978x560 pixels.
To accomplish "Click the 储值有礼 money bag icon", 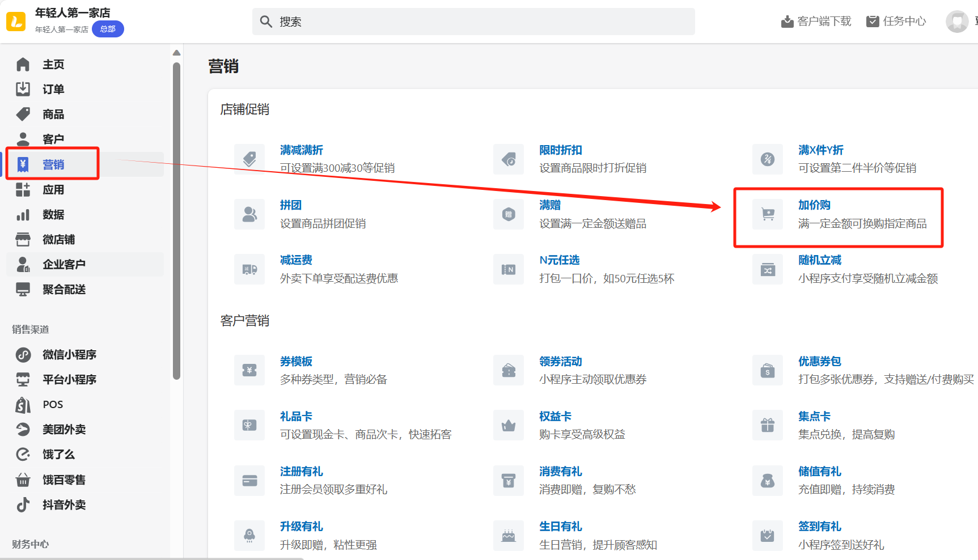I will pyautogui.click(x=768, y=481).
